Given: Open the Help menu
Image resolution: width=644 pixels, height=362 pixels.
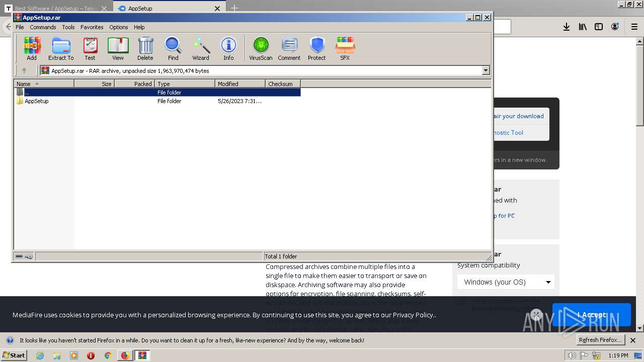Looking at the screenshot, I should pos(139,27).
